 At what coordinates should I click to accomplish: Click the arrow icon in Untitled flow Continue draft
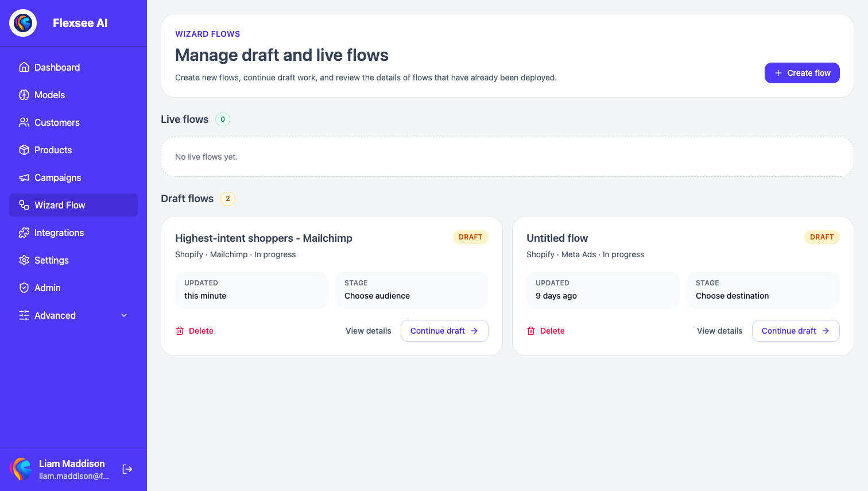pos(826,331)
